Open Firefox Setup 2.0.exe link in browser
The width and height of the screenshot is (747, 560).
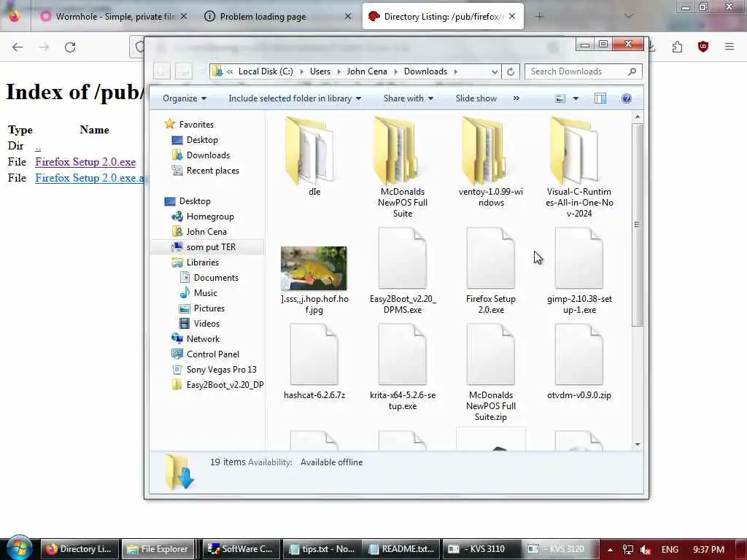85,162
